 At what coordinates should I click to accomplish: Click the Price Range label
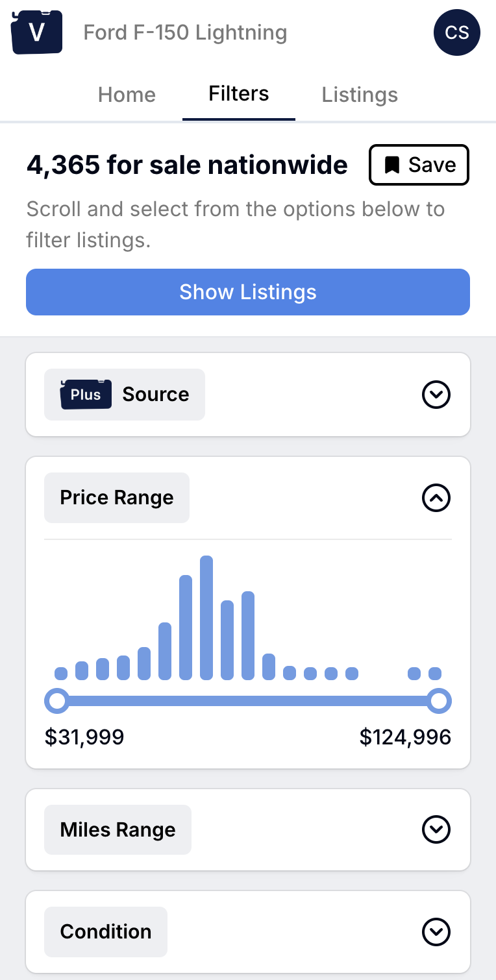tap(117, 498)
